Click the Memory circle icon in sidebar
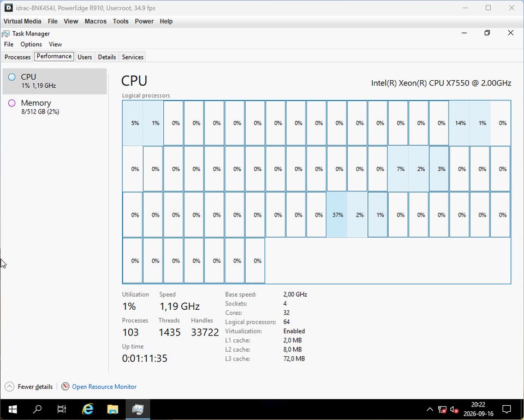This screenshot has width=524, height=420. pos(11,103)
